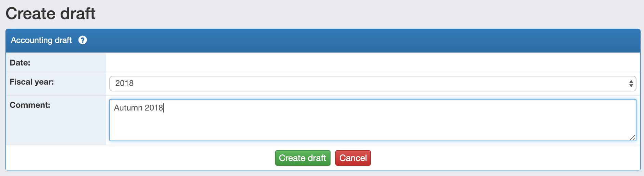Select the 2018 value in Fiscal year
The height and width of the screenshot is (176, 644).
coord(124,83)
